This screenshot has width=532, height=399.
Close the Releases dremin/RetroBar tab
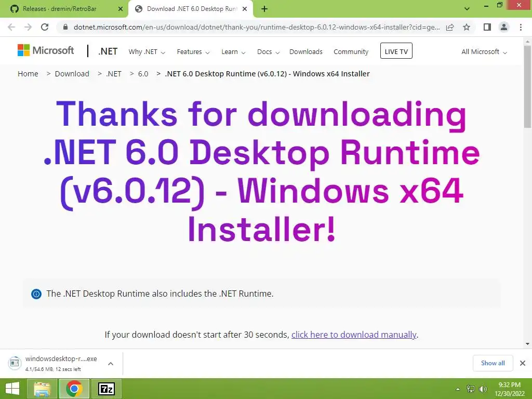coord(120,9)
